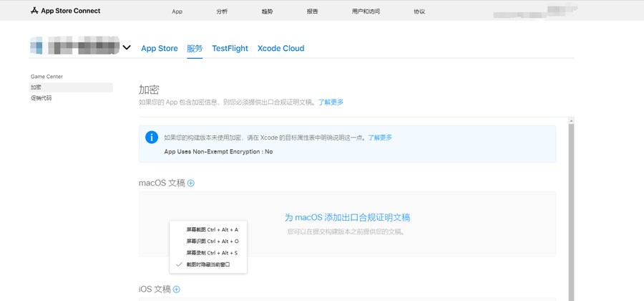This screenshot has width=644, height=301.
Task: Open the 分析 menu
Action: click(222, 11)
